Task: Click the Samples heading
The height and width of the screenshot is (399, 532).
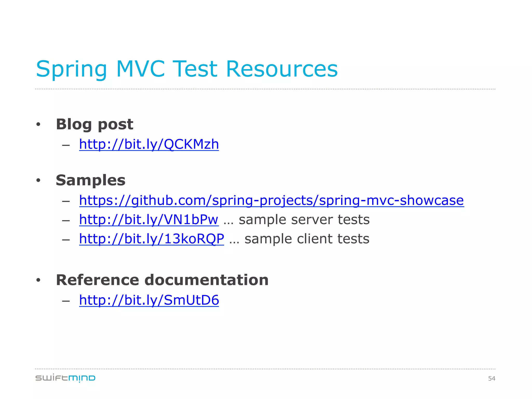Action: coord(91,180)
